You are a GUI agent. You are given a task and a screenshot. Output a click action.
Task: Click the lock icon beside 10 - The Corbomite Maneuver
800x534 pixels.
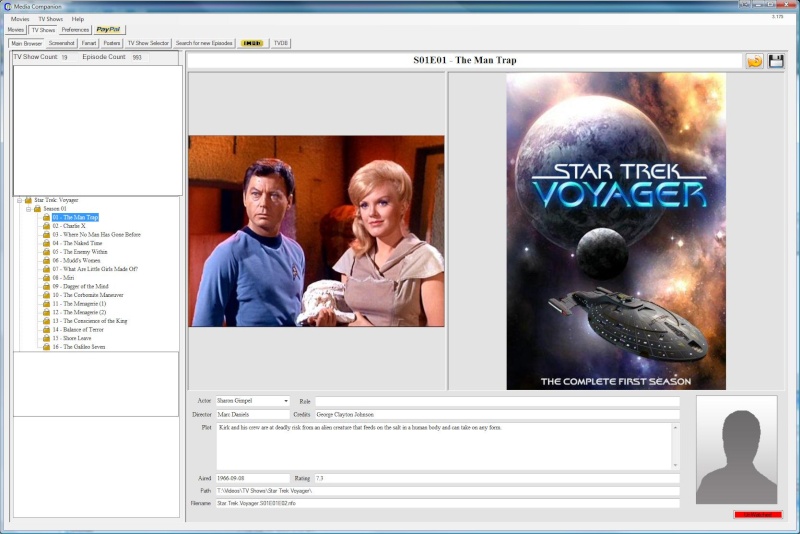(x=46, y=295)
